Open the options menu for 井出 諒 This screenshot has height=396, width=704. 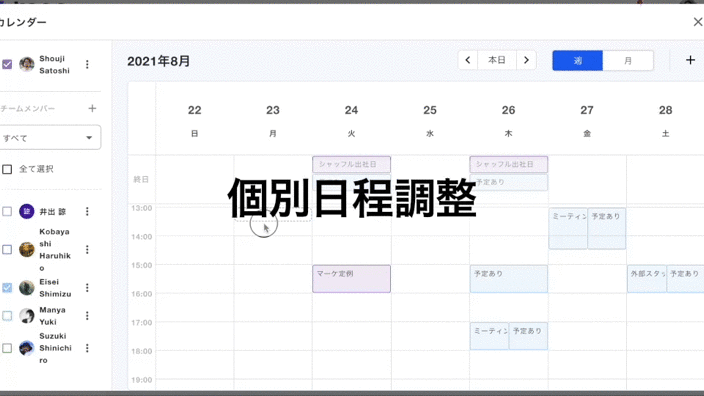pos(87,211)
